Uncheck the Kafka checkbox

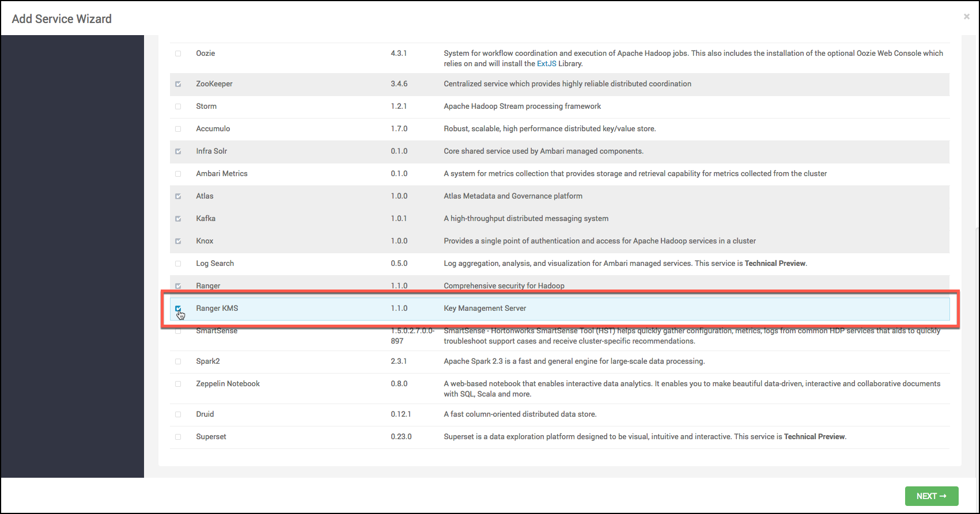click(178, 219)
